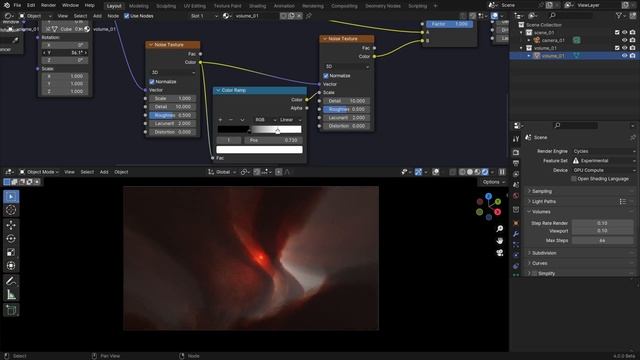Click the Max Steps value field

coord(602,241)
